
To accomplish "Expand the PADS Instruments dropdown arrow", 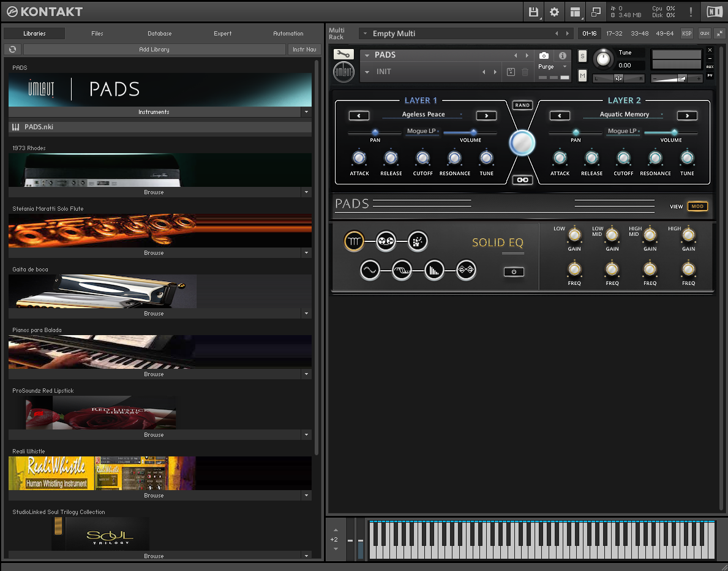I will click(x=306, y=112).
